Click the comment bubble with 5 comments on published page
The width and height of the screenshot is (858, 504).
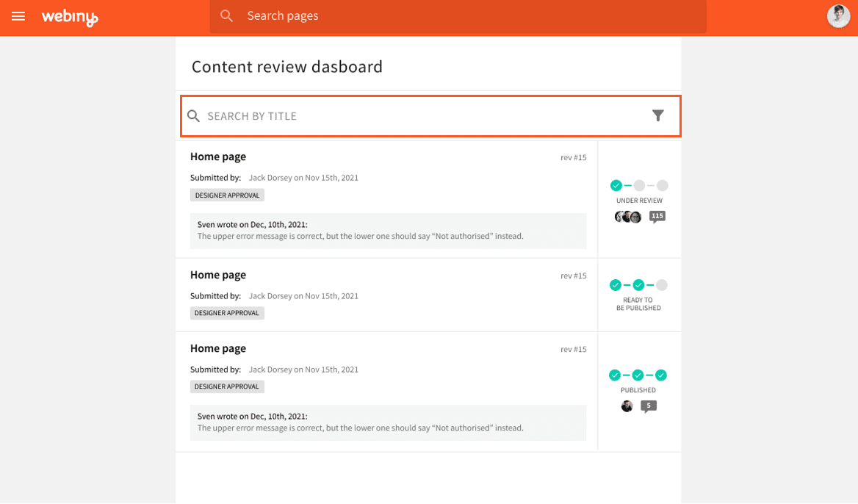tap(648, 405)
